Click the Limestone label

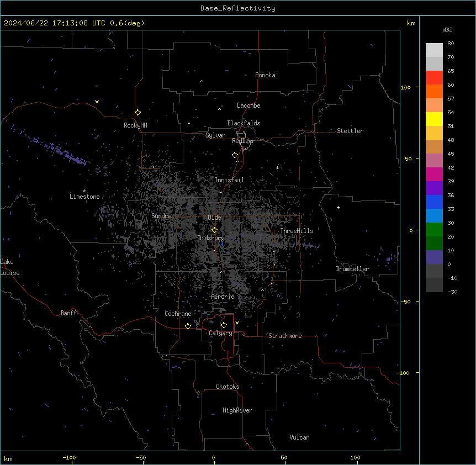84,197
